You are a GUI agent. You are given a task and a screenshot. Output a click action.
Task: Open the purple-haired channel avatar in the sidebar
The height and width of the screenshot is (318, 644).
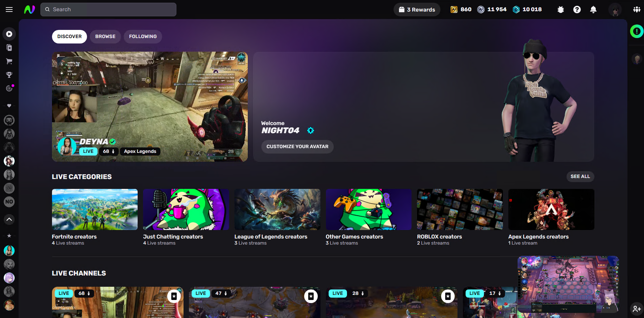[x=9, y=278]
